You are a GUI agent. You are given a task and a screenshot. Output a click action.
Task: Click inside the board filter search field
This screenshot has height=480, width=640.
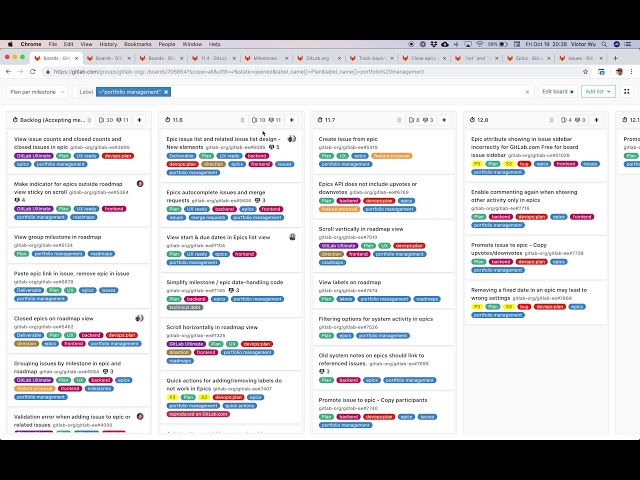point(347,92)
